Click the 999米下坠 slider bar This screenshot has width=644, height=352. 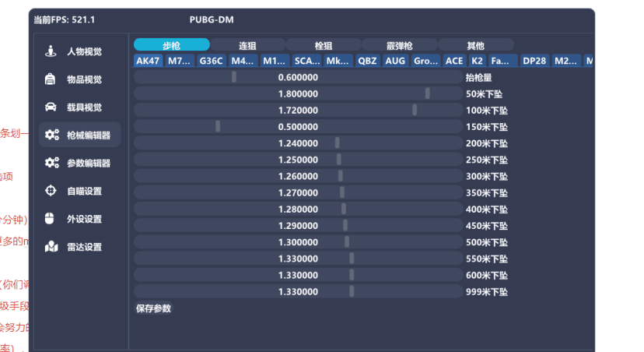pyautogui.click(x=298, y=291)
